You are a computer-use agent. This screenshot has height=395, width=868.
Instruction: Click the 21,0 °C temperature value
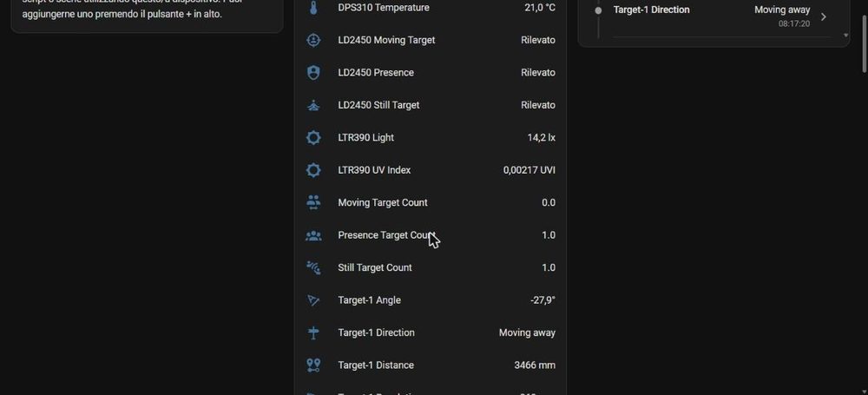(540, 8)
